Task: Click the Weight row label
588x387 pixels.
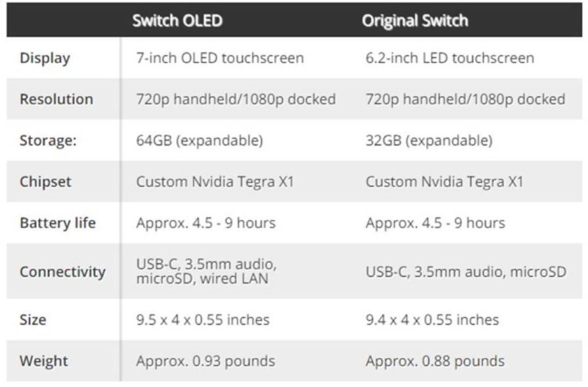Action: pyautogui.click(x=43, y=361)
